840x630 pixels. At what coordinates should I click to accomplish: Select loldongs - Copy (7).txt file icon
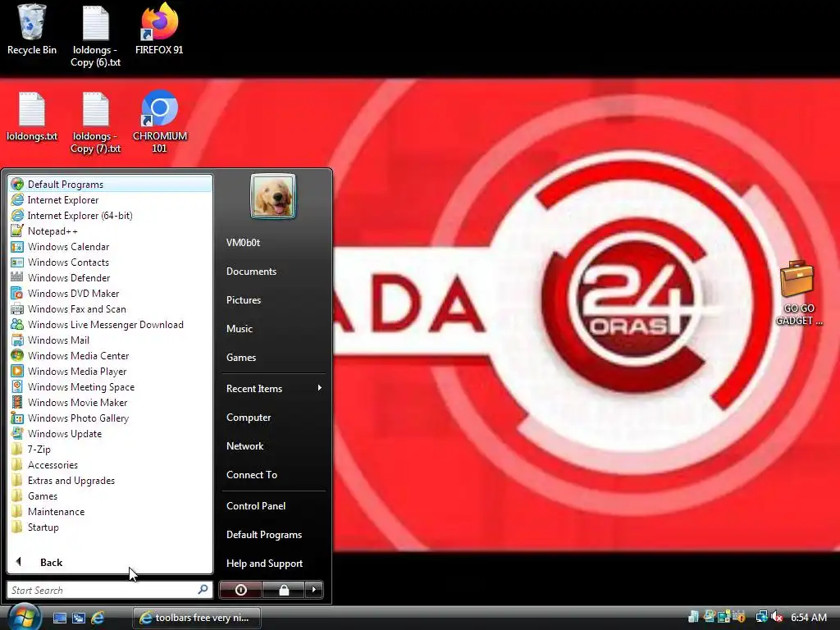tap(95, 122)
